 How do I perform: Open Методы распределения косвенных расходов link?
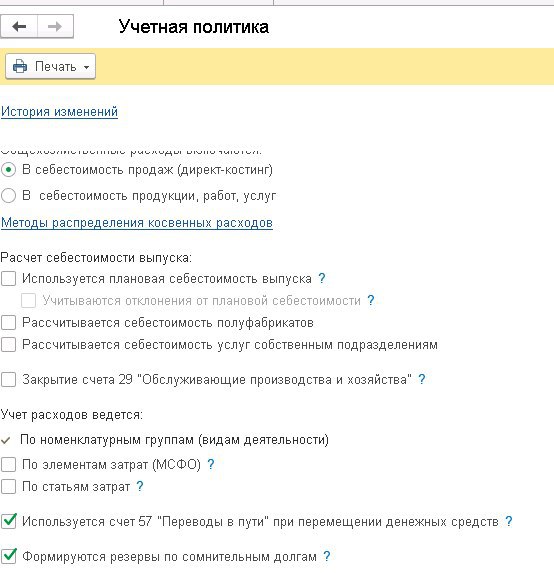(137, 223)
